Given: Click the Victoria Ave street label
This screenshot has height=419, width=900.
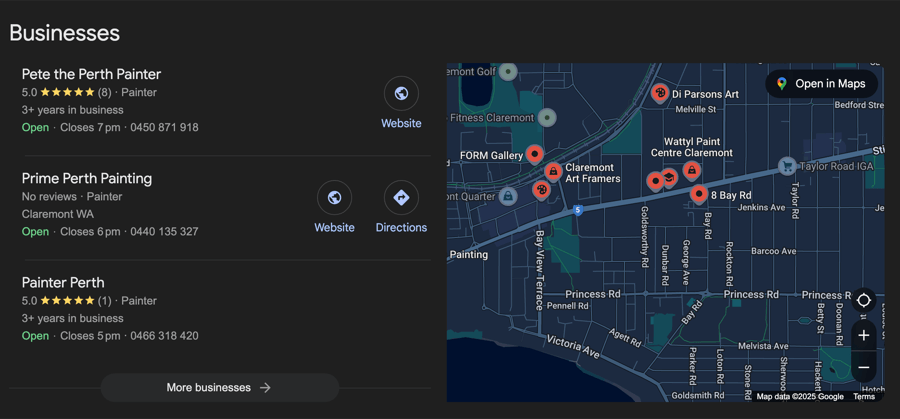Looking at the screenshot, I should click(x=573, y=347).
